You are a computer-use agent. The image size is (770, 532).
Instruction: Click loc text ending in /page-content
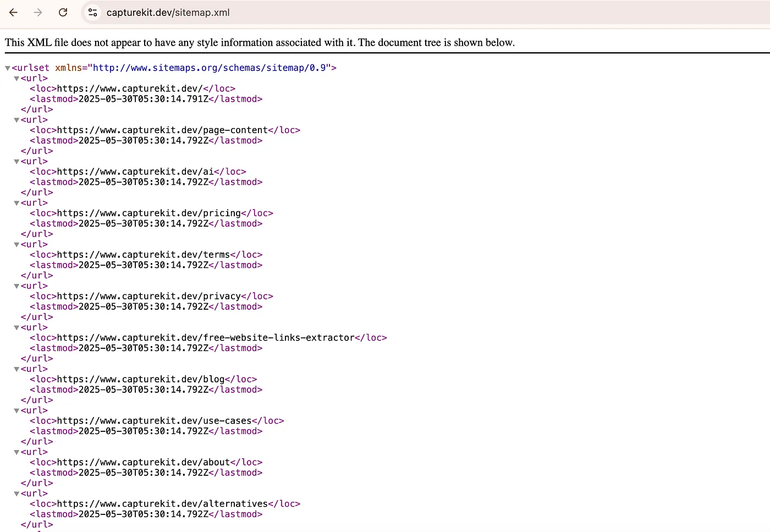coord(162,130)
